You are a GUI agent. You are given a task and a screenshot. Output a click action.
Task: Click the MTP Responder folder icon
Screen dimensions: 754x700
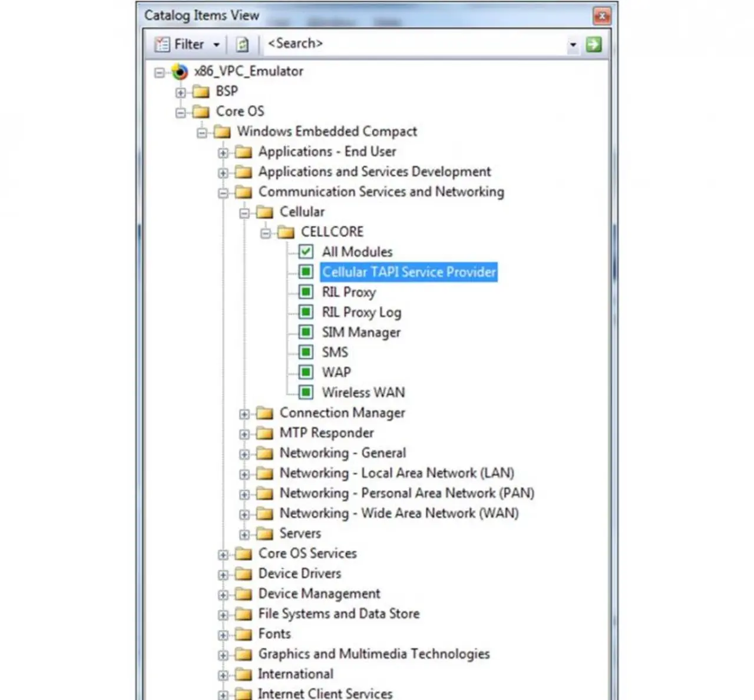pyautogui.click(x=264, y=434)
